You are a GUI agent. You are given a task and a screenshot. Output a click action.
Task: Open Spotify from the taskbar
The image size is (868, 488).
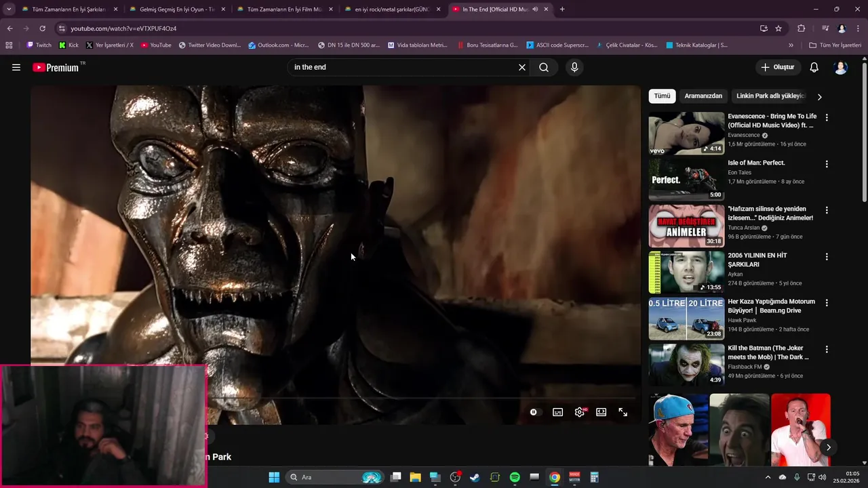pyautogui.click(x=515, y=477)
